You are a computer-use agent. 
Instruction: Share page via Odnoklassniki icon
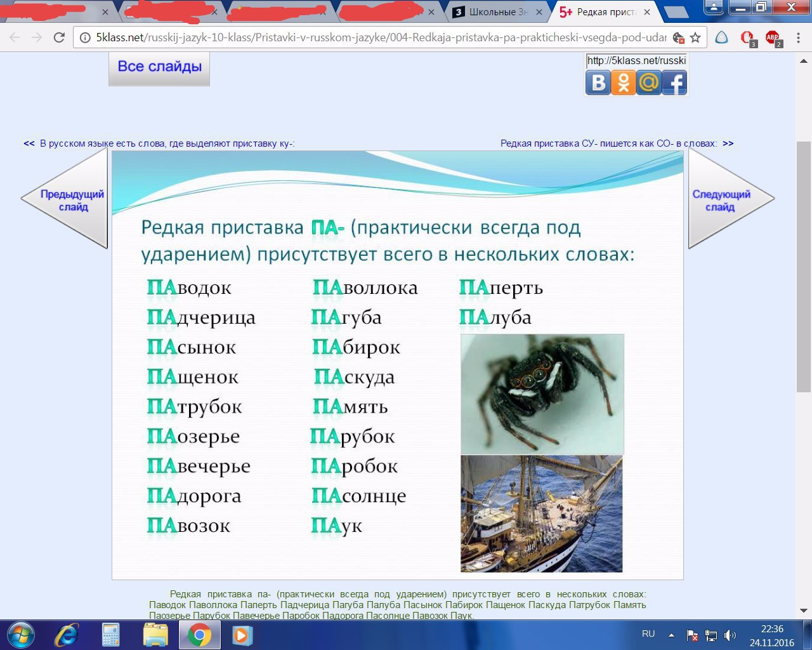(623, 83)
